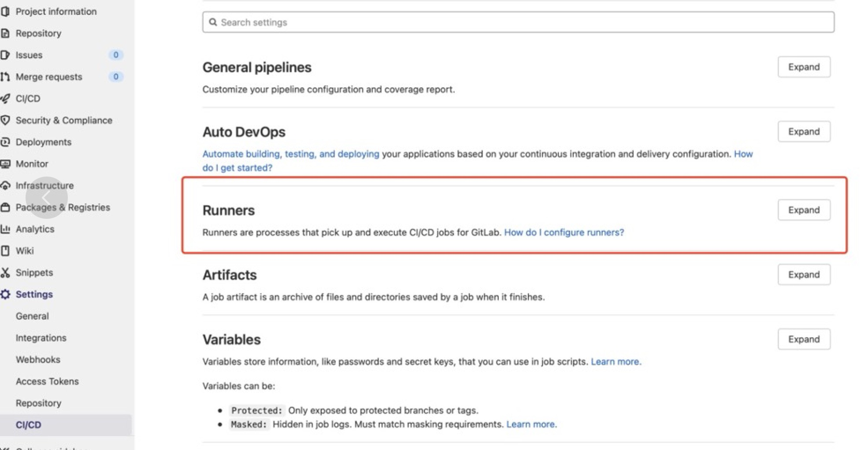Open Monitor in the sidebar
868x450 pixels.
[32, 164]
